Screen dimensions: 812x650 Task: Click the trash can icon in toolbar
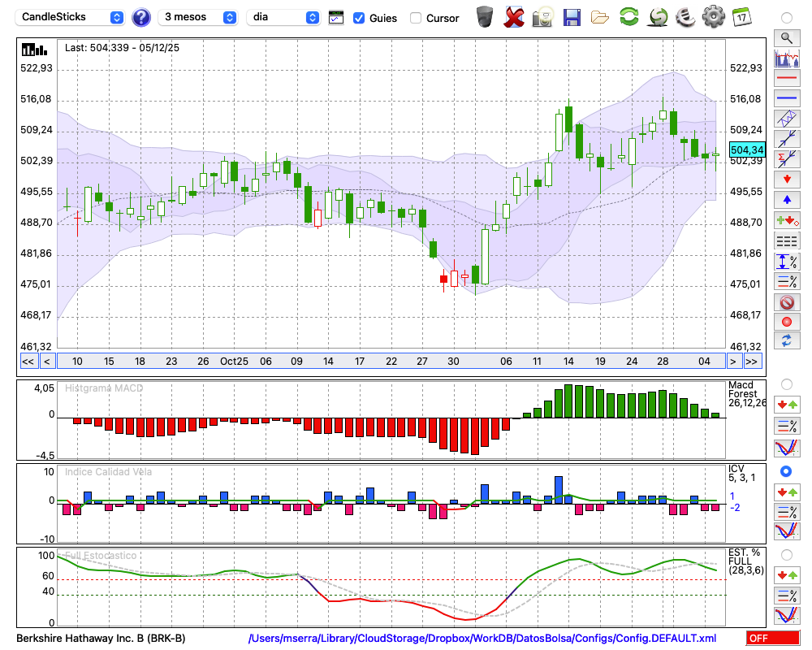485,16
